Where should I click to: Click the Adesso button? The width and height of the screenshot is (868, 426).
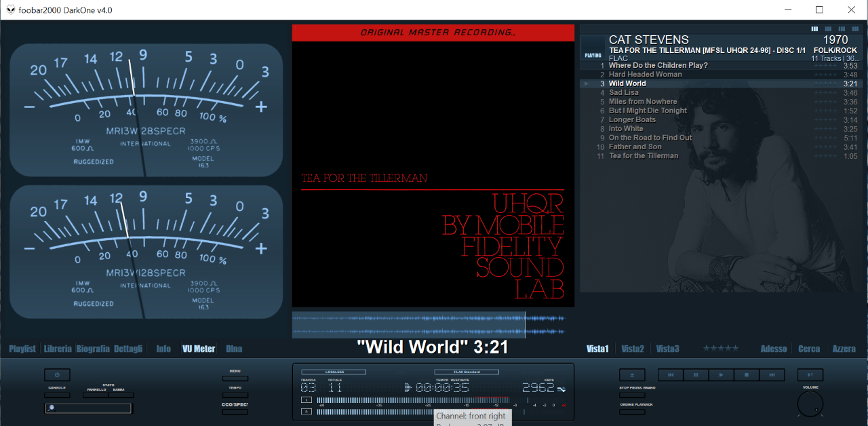[x=774, y=349]
